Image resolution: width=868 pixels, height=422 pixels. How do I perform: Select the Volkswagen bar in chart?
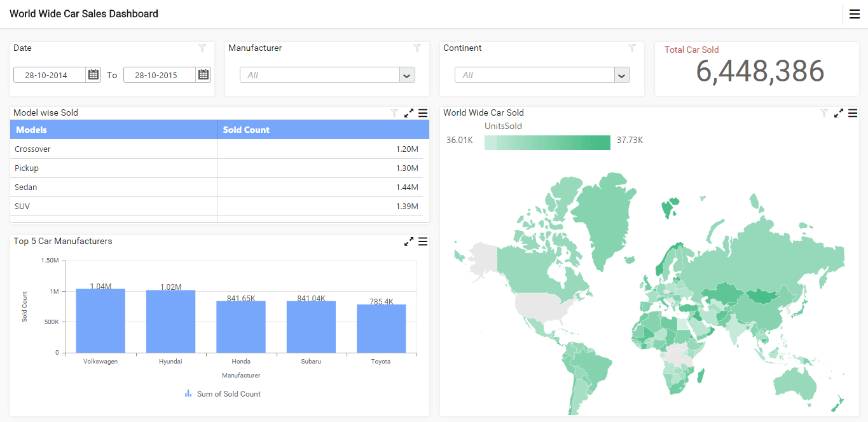coord(100,320)
